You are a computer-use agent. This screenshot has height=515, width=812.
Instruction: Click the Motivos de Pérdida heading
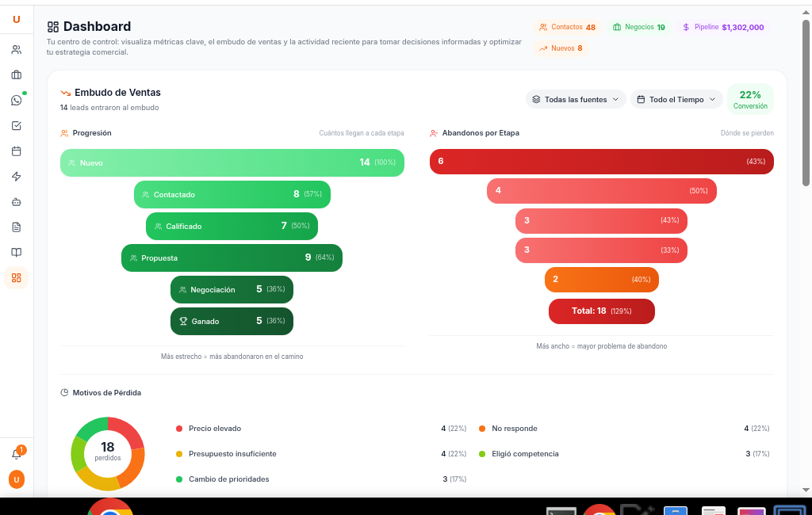(x=107, y=393)
